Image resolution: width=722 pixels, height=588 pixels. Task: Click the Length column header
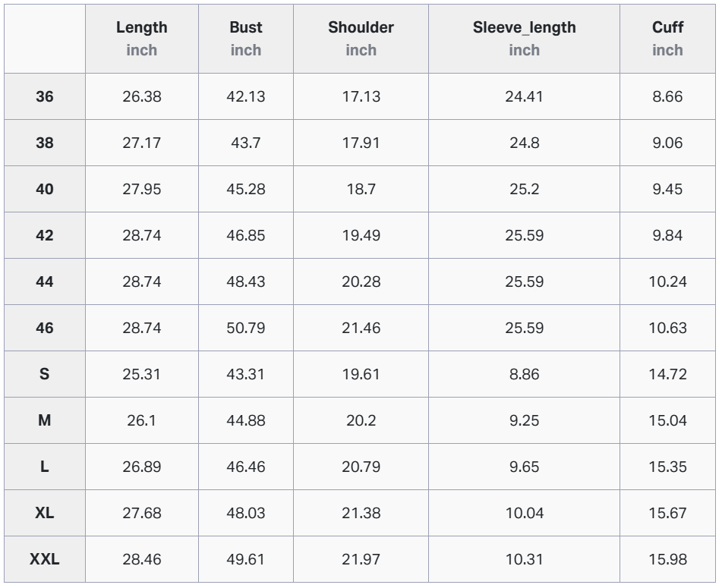point(142,39)
